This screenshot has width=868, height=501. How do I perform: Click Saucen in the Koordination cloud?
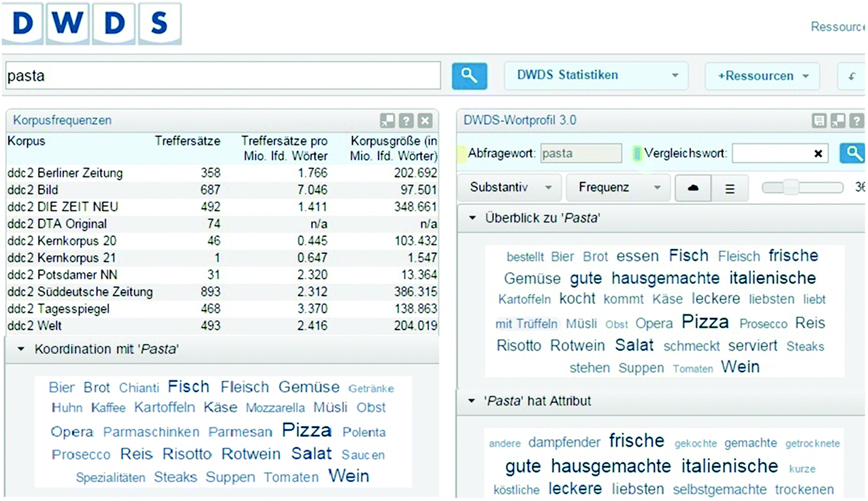pos(363,455)
